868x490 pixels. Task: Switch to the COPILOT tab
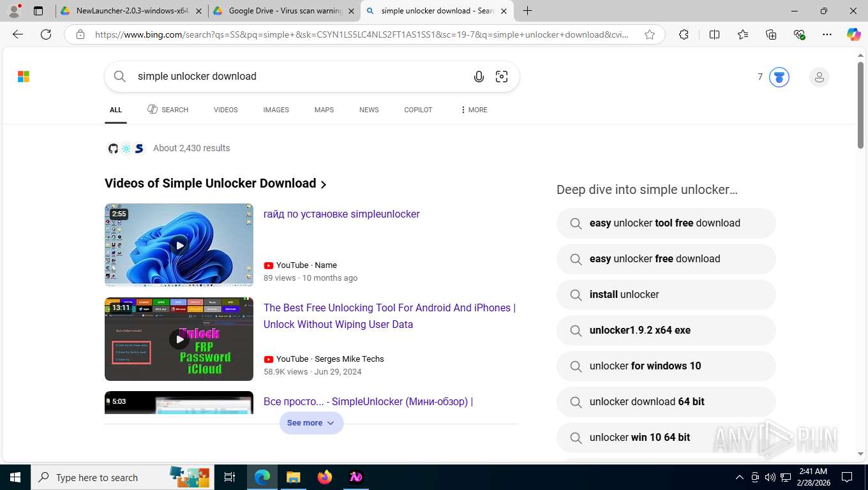pos(418,110)
